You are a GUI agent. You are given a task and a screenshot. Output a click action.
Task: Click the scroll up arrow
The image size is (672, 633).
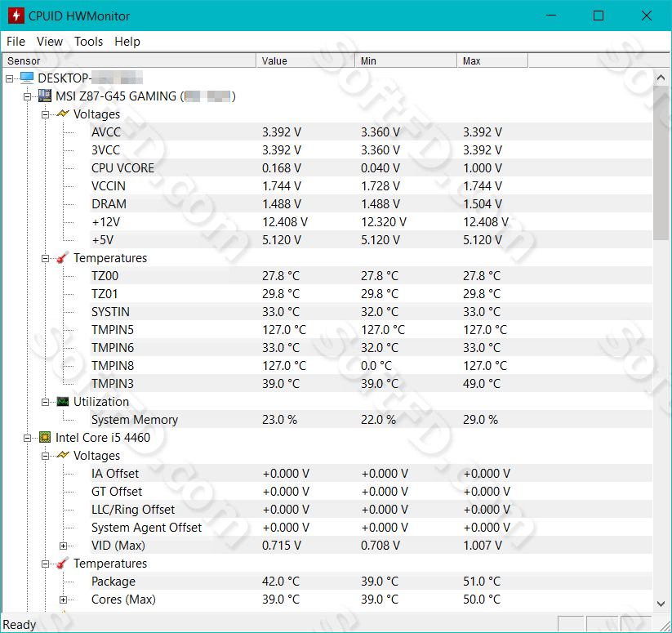tap(661, 78)
